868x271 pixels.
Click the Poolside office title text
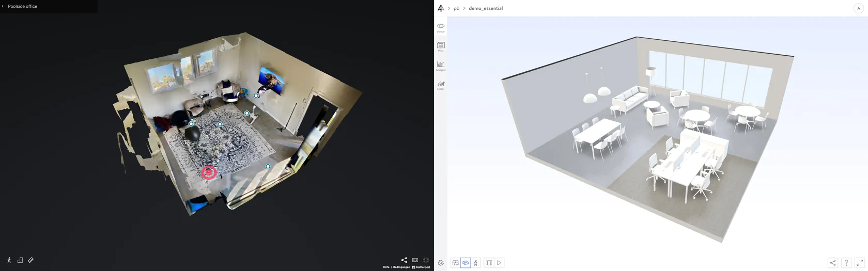pos(22,6)
